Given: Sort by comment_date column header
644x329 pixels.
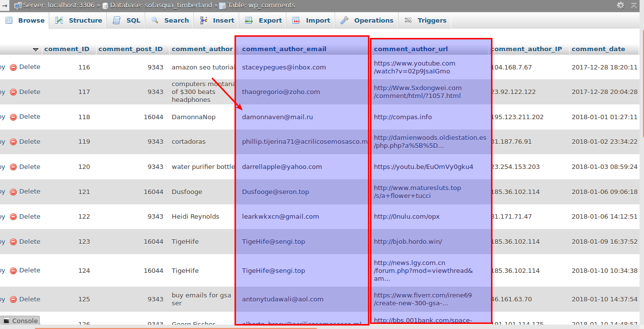Looking at the screenshot, I should pyautogui.click(x=598, y=49).
